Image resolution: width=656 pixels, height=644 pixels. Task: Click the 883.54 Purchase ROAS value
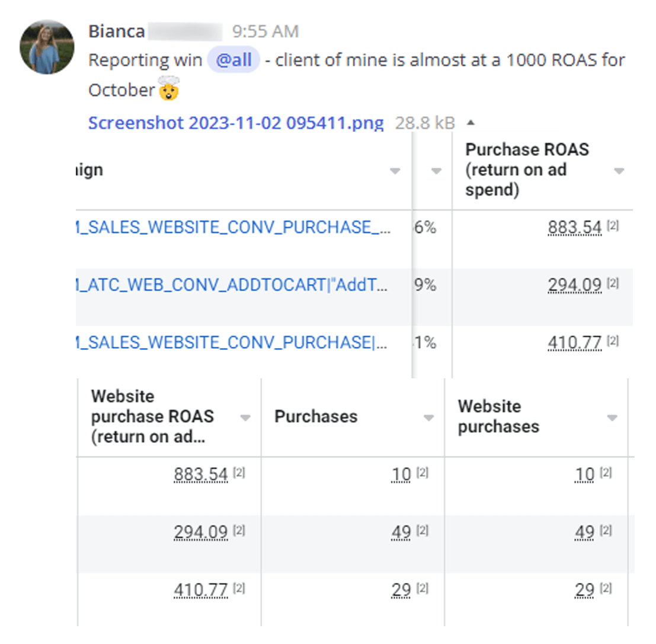pyautogui.click(x=575, y=228)
